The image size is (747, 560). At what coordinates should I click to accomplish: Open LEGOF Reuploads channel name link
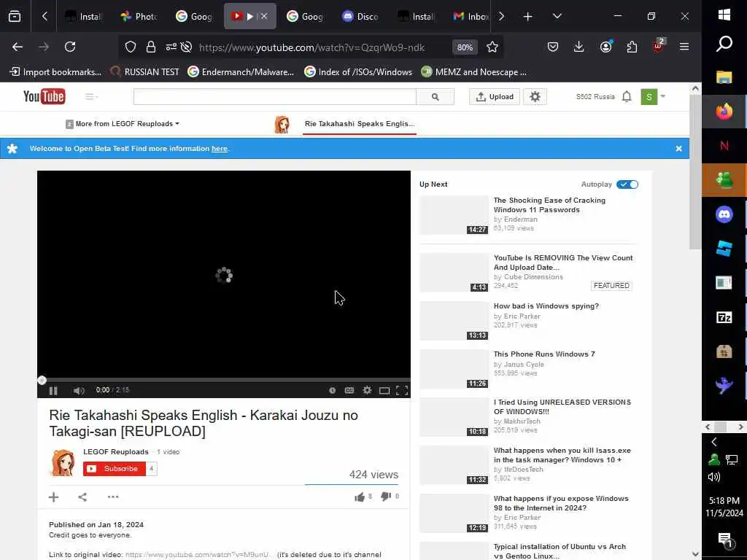[x=116, y=451]
